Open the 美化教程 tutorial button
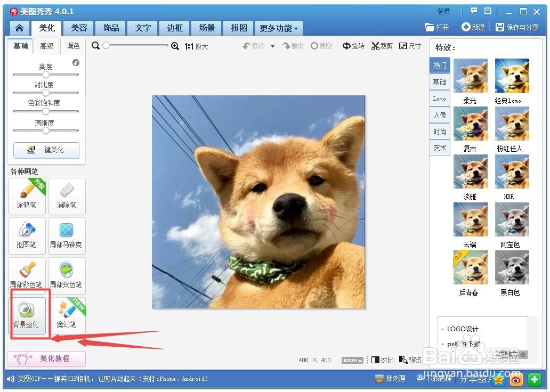Screen dimensions: 550x392 [46, 358]
